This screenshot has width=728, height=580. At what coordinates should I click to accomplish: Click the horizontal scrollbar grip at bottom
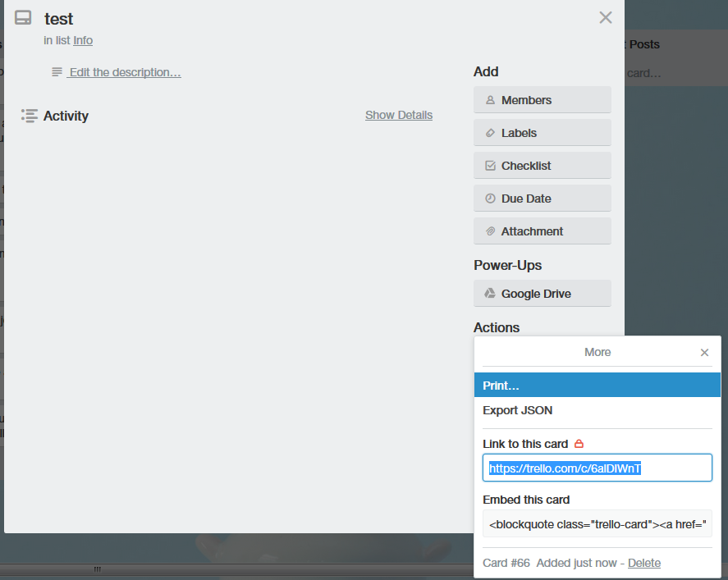pyautogui.click(x=97, y=569)
